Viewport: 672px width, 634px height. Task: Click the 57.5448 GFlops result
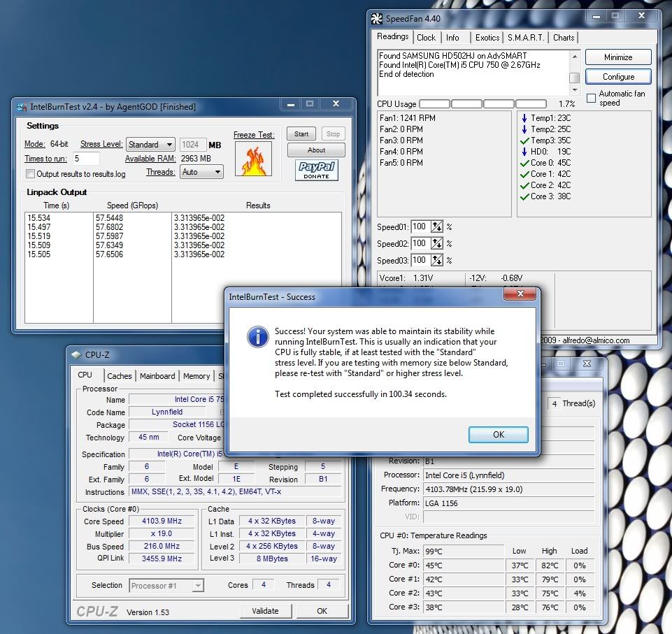pos(109,218)
